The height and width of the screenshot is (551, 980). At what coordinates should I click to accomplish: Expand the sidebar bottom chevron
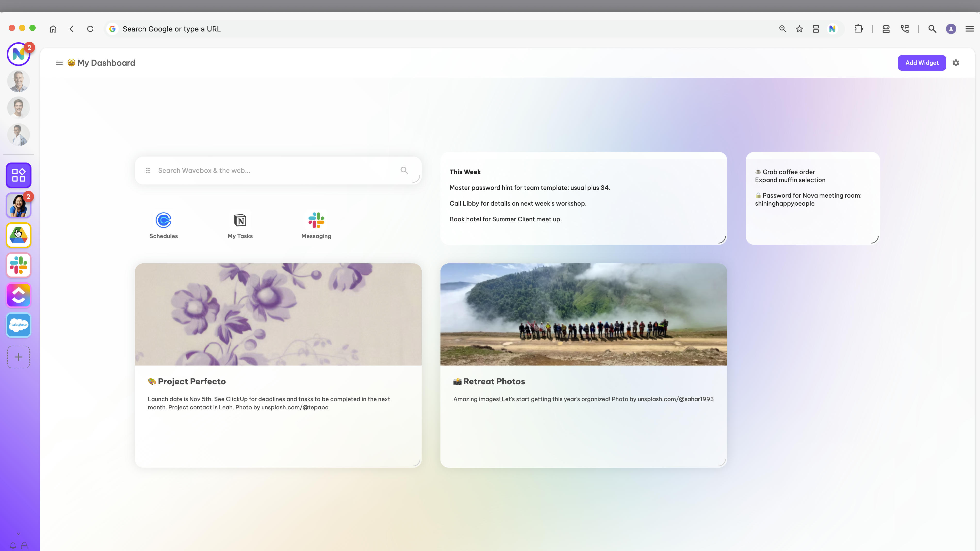[18, 534]
